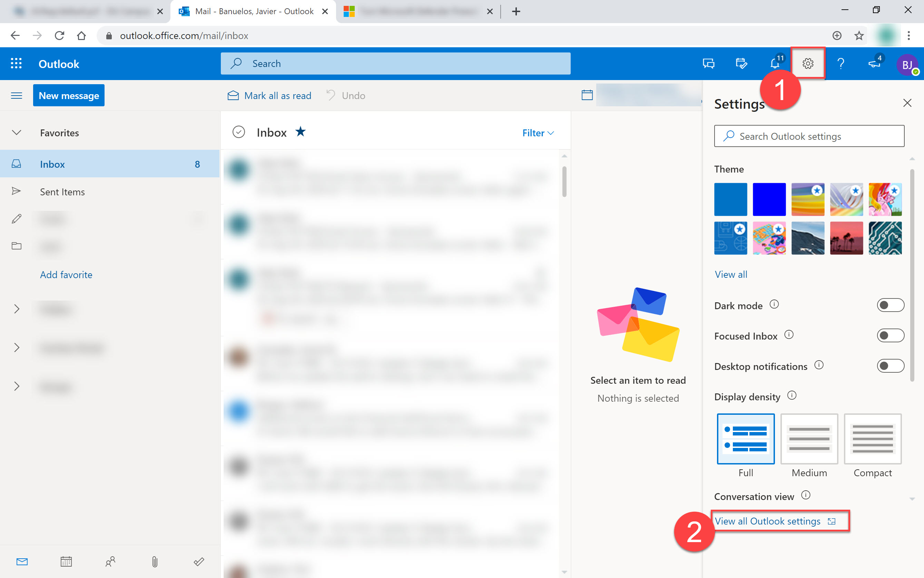Expand the first collapsed folder group chevron
Viewport: 924px width, 578px height.
[x=17, y=309]
